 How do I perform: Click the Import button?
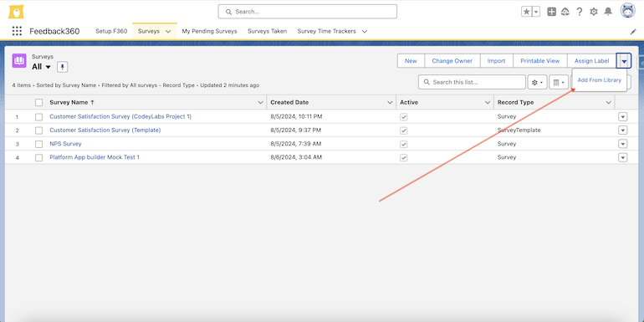tap(496, 61)
